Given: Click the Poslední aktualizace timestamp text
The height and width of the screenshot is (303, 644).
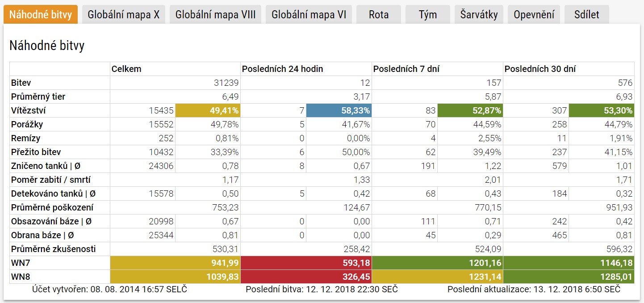Looking at the screenshot, I should click(534, 289).
